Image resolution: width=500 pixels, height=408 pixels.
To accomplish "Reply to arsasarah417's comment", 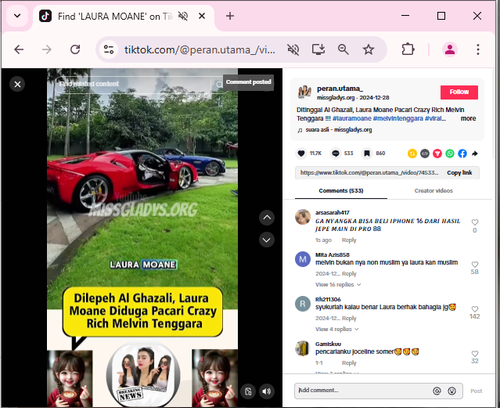I will [x=349, y=240].
